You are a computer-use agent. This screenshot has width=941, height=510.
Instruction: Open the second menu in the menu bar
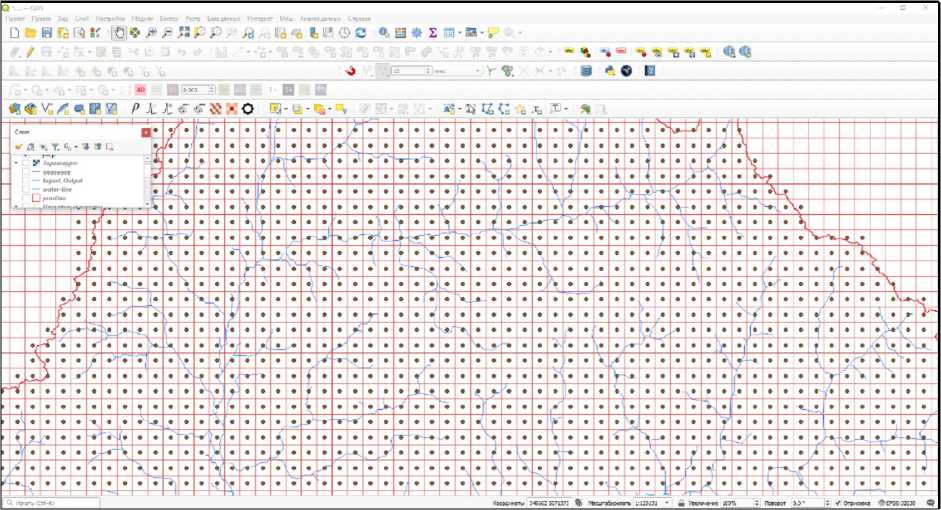[x=41, y=19]
